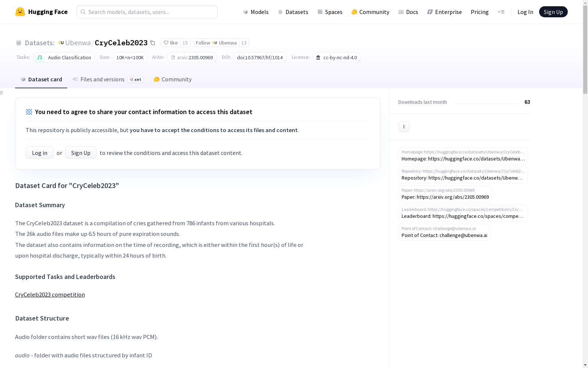Screen dimensions: 588x368
Task: Click the xet badge on Files tab
Action: [136, 79]
